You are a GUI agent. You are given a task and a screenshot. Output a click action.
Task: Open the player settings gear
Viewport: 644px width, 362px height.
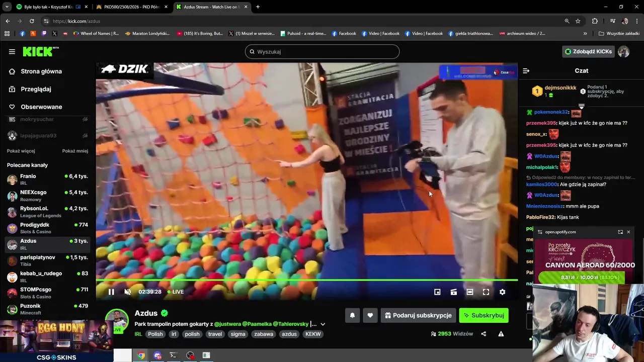[x=502, y=292]
